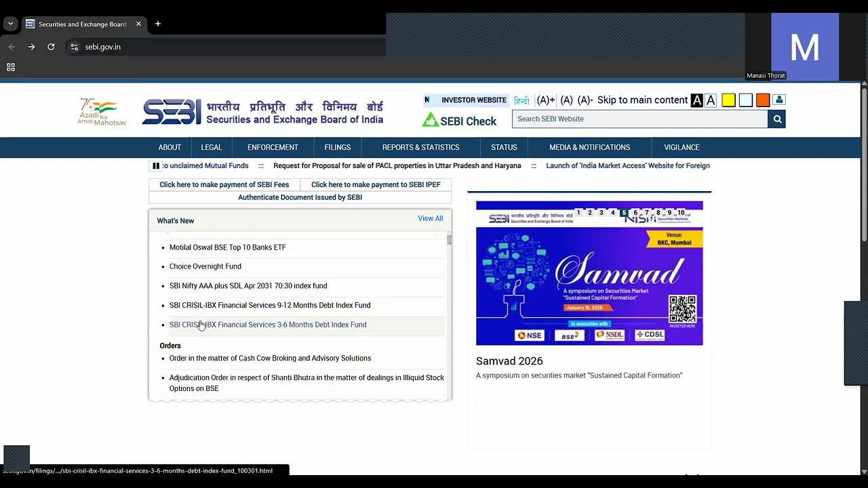This screenshot has width=868, height=488.
Task: Decrease font size with (A)-
Action: click(585, 100)
